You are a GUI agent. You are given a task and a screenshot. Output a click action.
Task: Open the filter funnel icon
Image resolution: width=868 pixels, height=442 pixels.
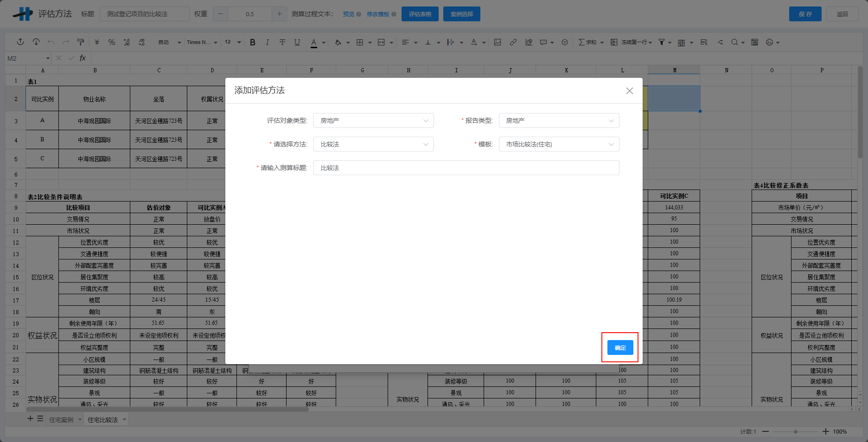pos(661,42)
